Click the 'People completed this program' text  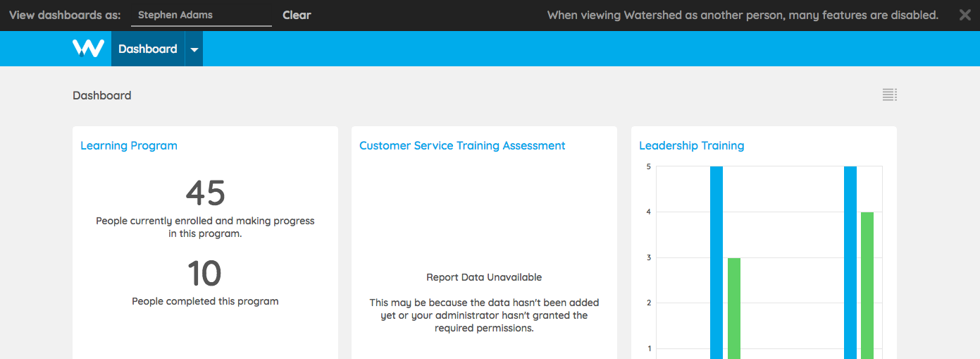(x=205, y=301)
